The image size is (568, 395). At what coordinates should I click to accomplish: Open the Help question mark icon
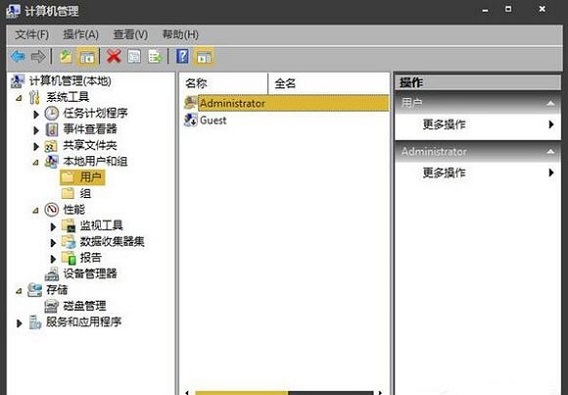coord(183,57)
